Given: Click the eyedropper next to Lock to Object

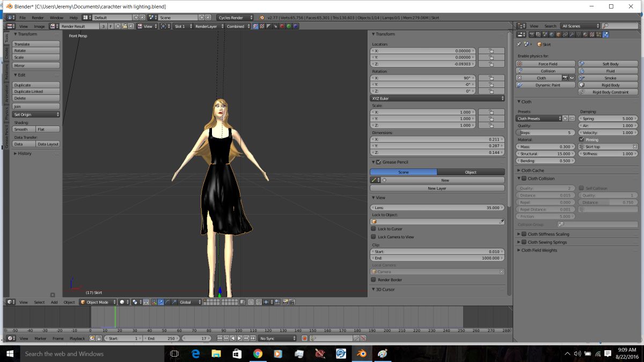Looking at the screenshot, I should [x=502, y=221].
